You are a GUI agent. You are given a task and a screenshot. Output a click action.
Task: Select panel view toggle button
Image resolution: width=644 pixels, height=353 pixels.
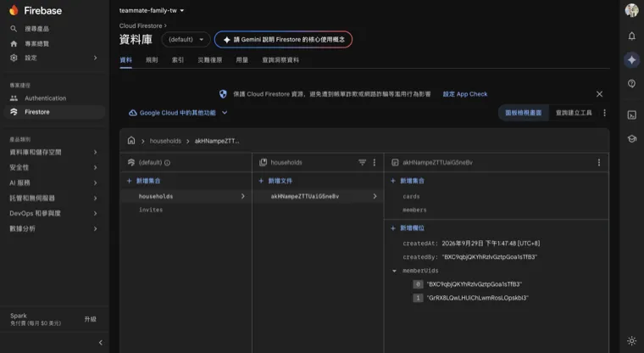[x=524, y=113]
